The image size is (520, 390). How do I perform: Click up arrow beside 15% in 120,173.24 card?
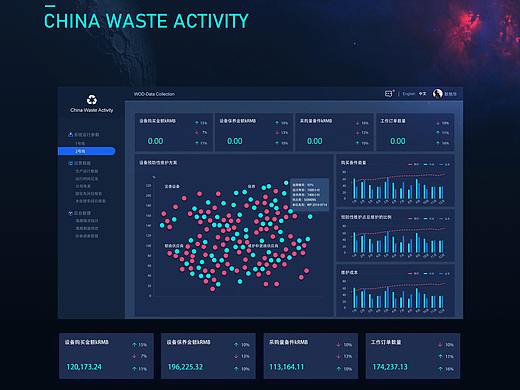[134, 345]
